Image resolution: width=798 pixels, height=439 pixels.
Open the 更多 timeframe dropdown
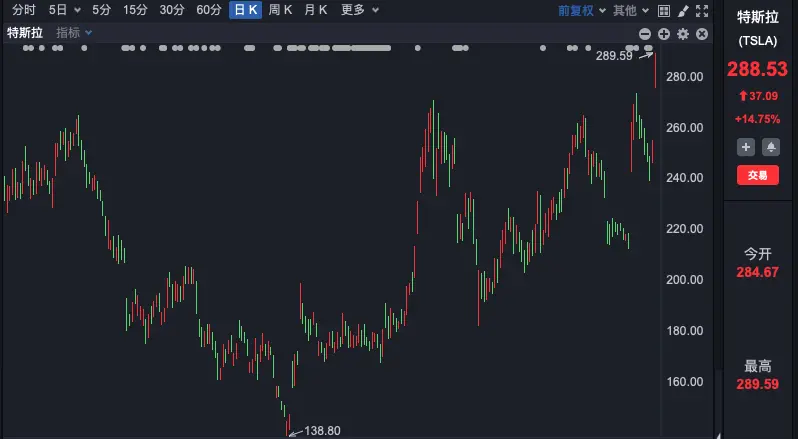[359, 10]
